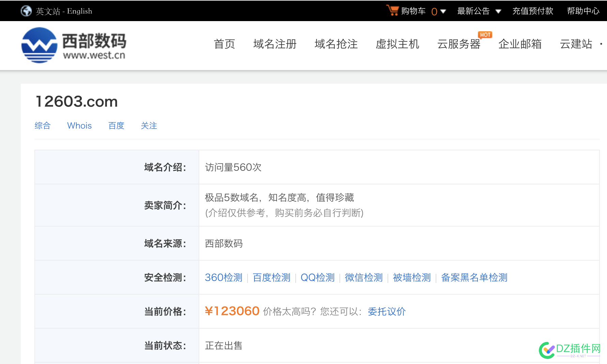Select the Whois tab
The image size is (607, 364).
tap(79, 126)
